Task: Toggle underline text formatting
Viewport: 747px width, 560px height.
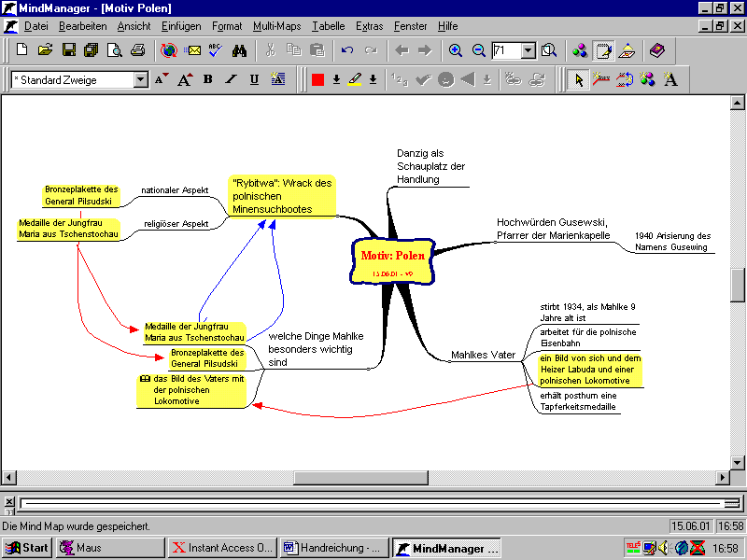Action: [254, 80]
